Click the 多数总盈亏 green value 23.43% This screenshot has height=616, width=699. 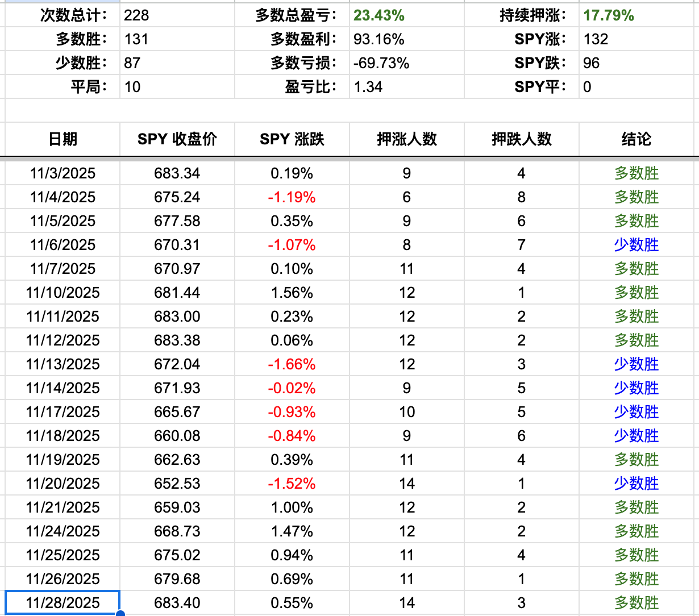377,15
